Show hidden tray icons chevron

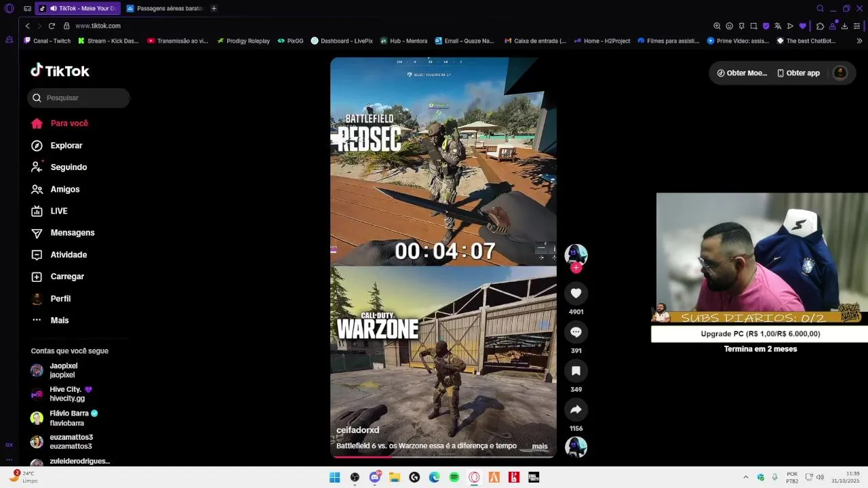pyautogui.click(x=745, y=477)
